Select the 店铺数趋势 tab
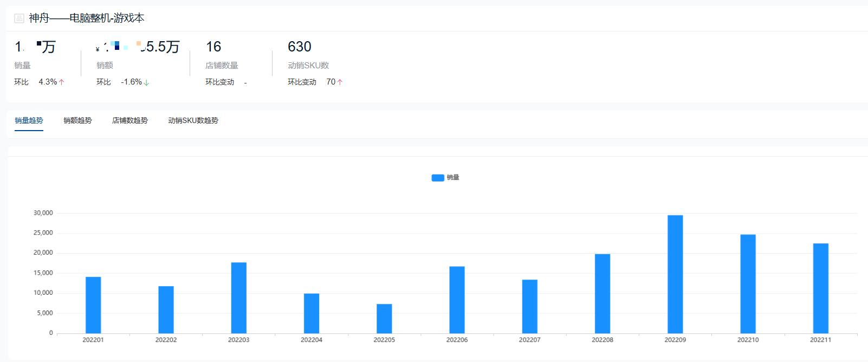This screenshot has width=868, height=362. pos(130,120)
